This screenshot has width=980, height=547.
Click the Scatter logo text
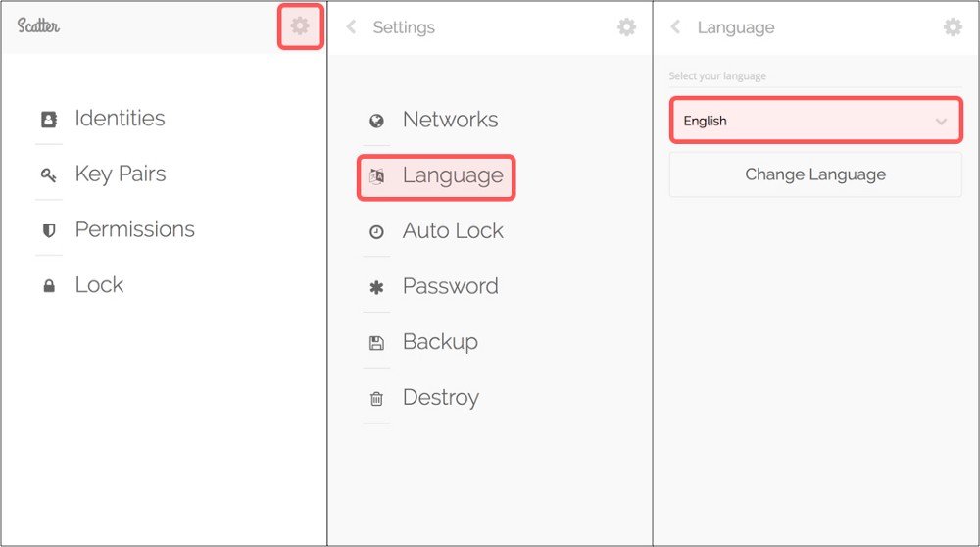point(38,25)
